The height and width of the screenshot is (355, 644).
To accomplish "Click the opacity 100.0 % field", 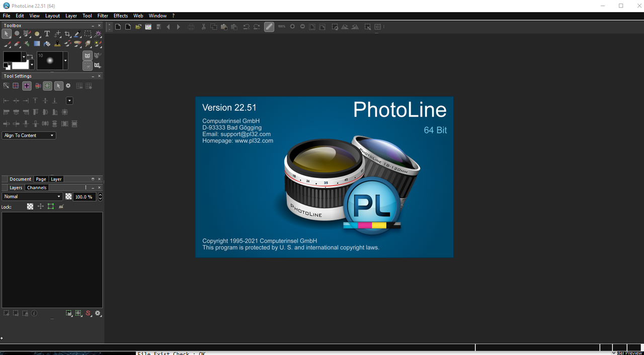I will [85, 197].
